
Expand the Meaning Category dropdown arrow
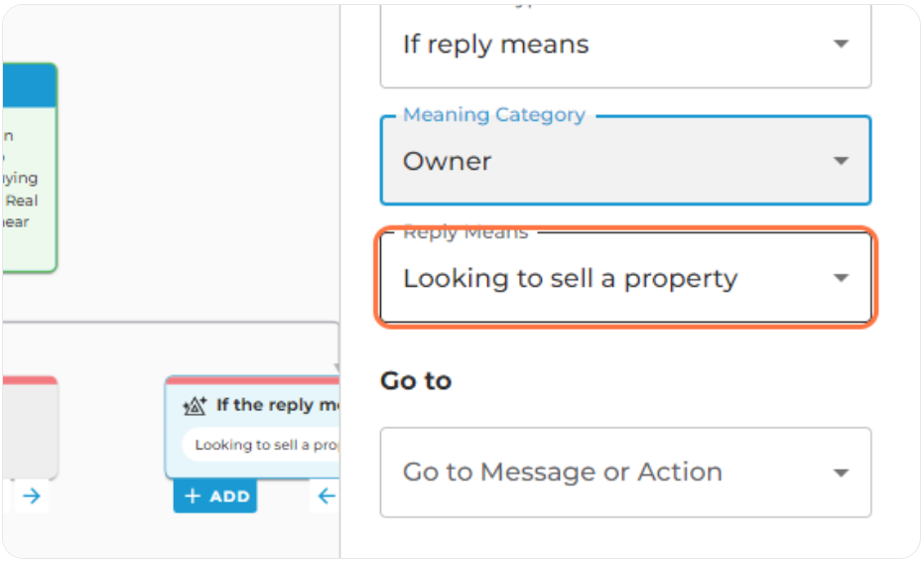tap(841, 160)
